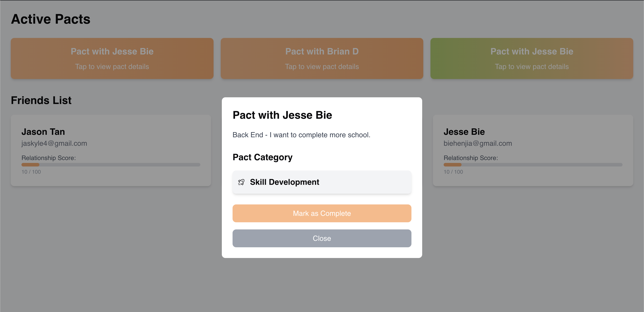Click the biehenjia@gmail.com email text
Screen dimensions: 644x312
[477, 143]
